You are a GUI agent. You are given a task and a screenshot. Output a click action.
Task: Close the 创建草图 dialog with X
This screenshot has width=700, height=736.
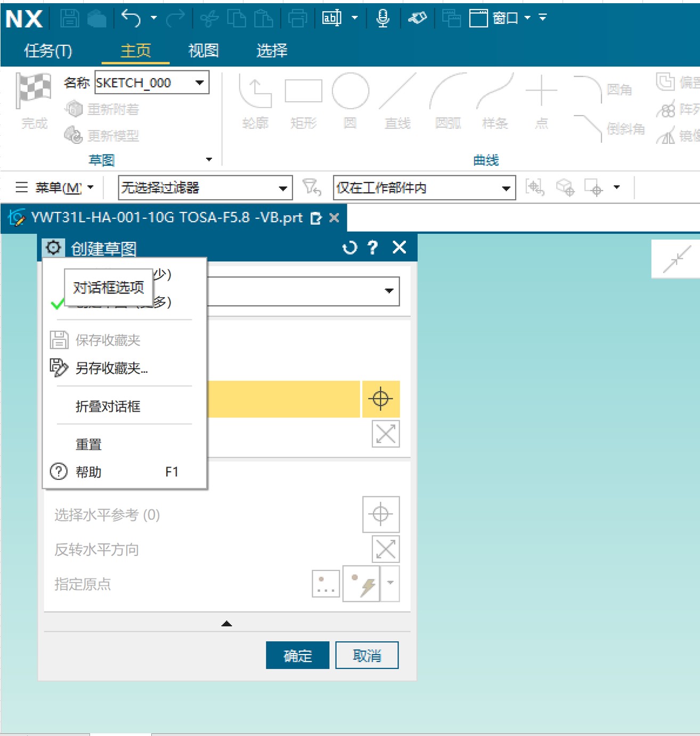400,247
